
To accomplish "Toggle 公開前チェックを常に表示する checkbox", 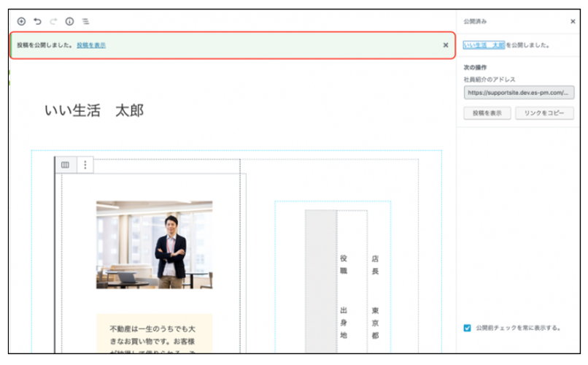I will click(467, 328).
